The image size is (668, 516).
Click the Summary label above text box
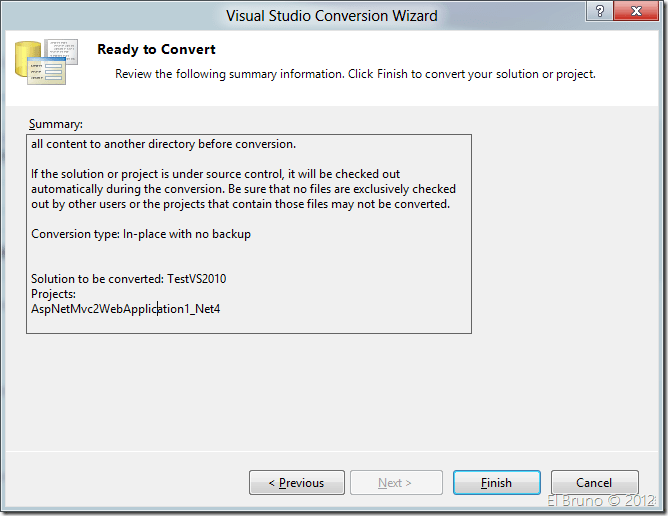point(55,124)
